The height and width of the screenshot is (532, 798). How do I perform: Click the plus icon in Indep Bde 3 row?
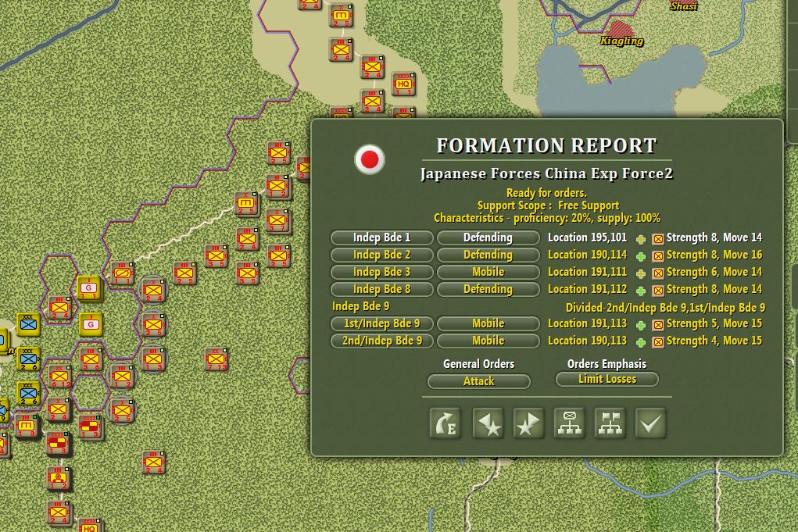coord(641,273)
